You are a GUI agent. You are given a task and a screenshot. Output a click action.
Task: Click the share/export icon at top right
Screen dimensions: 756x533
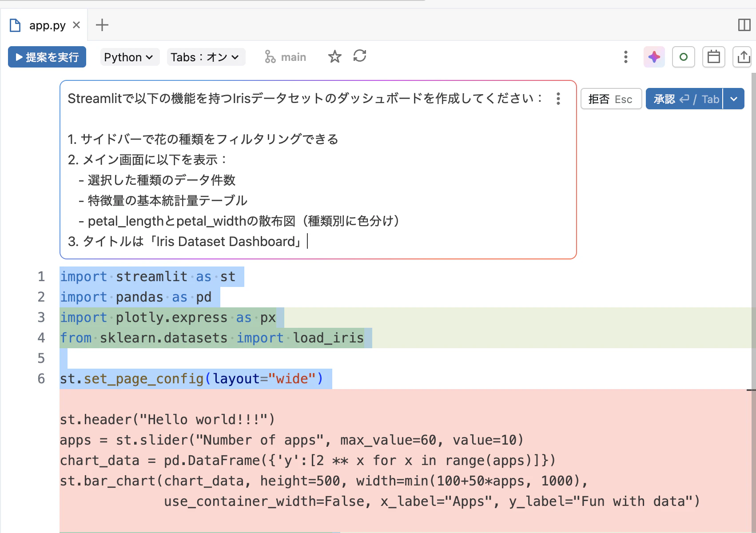pyautogui.click(x=742, y=57)
